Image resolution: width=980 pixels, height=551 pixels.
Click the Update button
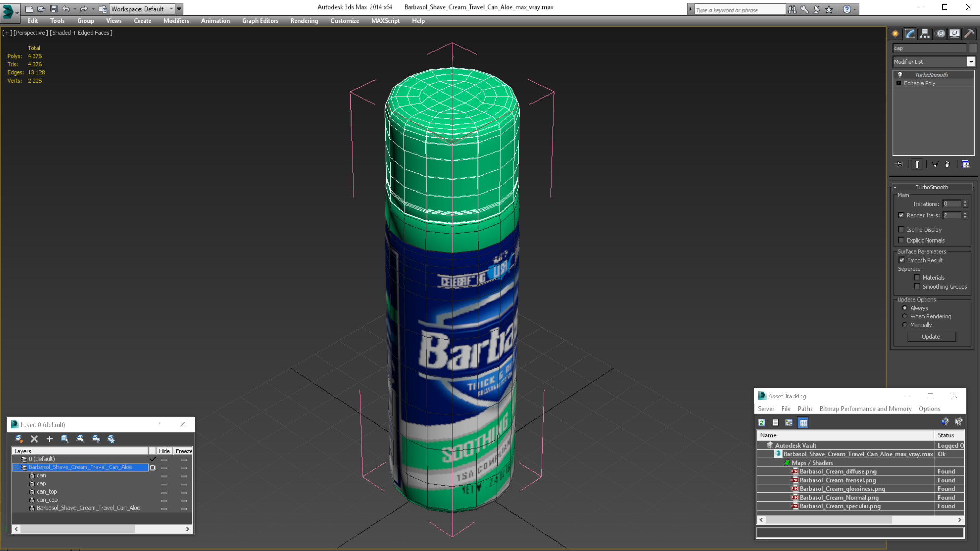[x=931, y=336]
